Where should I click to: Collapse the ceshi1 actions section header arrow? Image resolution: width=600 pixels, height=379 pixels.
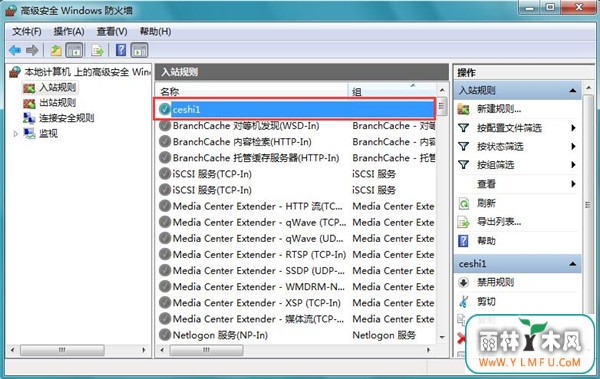tap(573, 264)
